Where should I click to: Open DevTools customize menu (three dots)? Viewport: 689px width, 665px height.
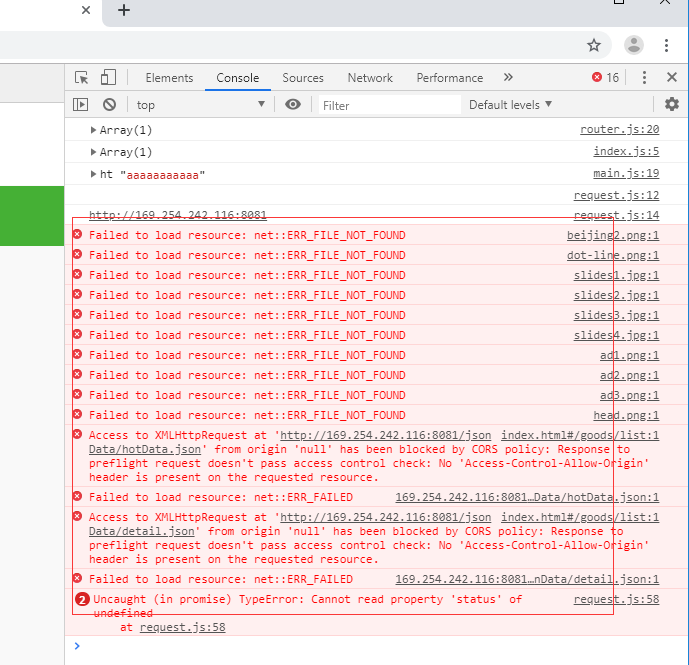[x=644, y=78]
